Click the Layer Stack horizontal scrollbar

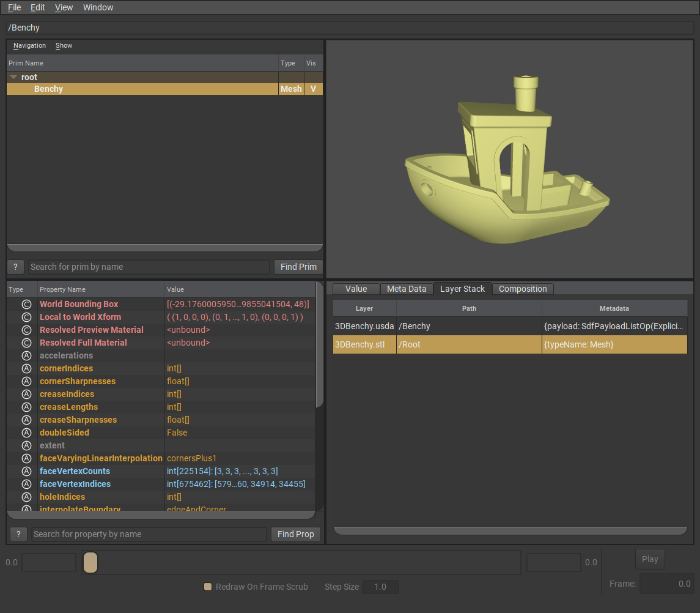[x=510, y=531]
